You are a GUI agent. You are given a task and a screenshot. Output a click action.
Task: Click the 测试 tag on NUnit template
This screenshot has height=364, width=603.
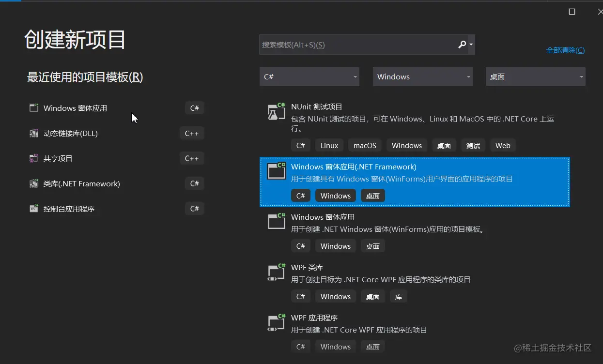(473, 145)
